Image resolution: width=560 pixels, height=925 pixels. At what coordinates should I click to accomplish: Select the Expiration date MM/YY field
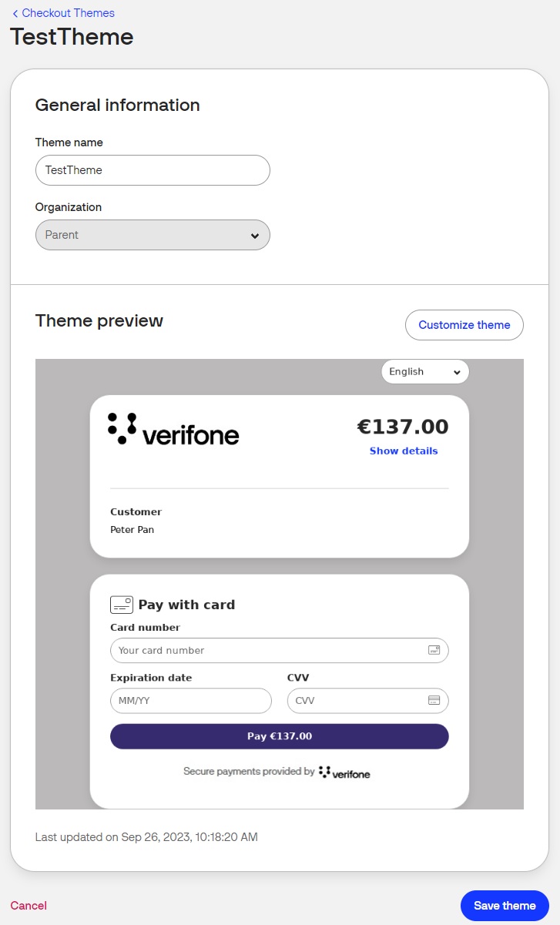coord(191,701)
